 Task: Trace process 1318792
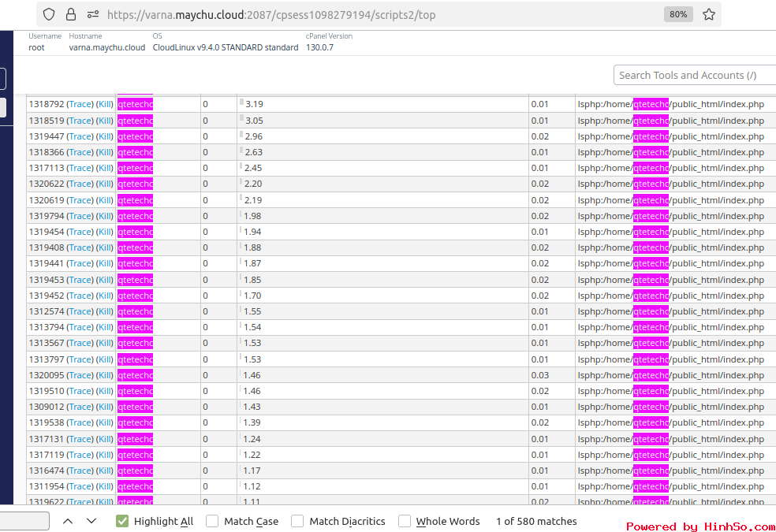tap(80, 104)
